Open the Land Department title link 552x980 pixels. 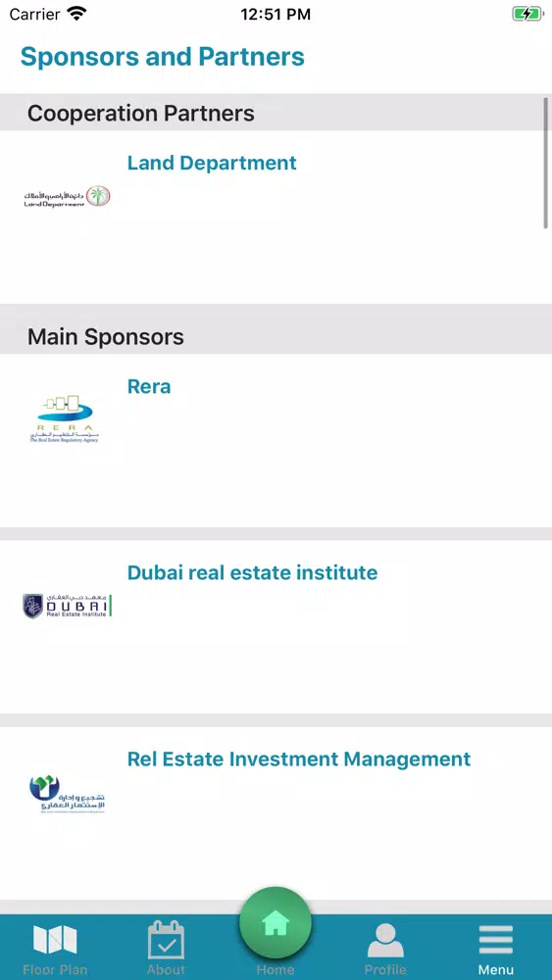(x=212, y=163)
